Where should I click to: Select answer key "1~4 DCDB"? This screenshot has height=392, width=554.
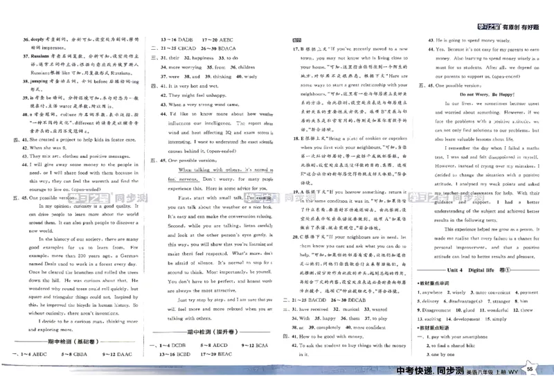tap(172, 345)
